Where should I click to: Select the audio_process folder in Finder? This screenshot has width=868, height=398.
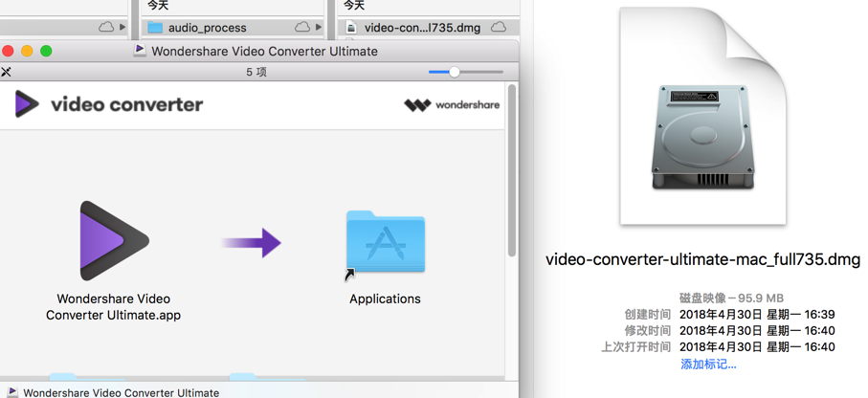[x=207, y=28]
